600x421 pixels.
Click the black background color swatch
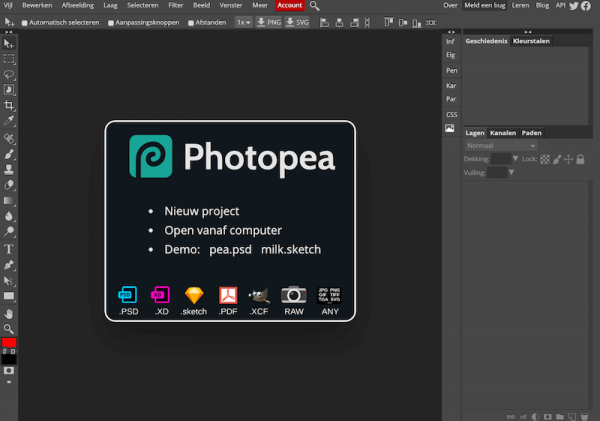click(9, 359)
